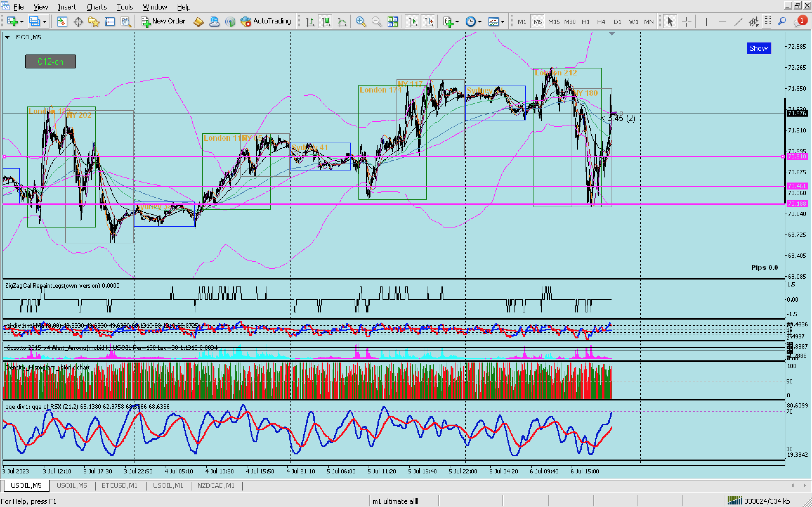Click the New Order button
The image size is (812, 507).
[x=163, y=21]
